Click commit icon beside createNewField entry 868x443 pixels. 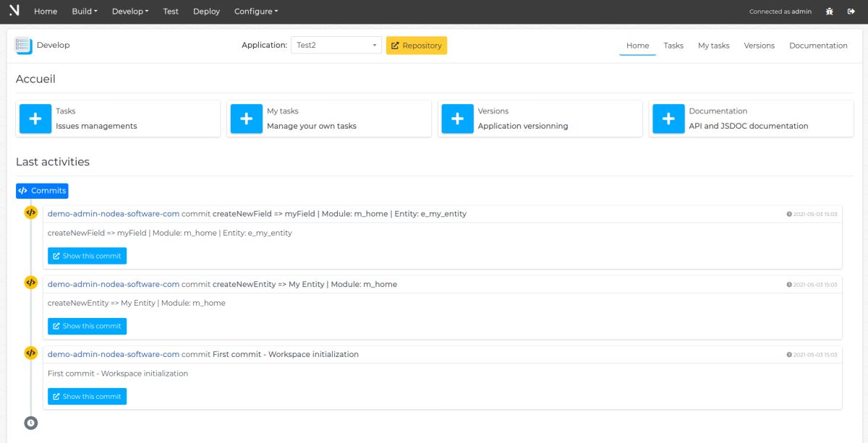click(x=30, y=212)
